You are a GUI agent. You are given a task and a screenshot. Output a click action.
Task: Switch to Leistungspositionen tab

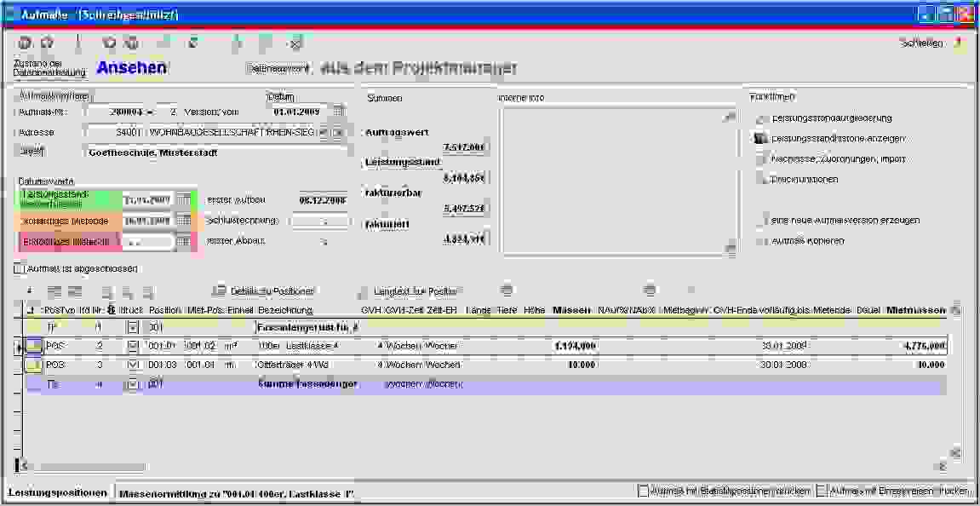(57, 493)
